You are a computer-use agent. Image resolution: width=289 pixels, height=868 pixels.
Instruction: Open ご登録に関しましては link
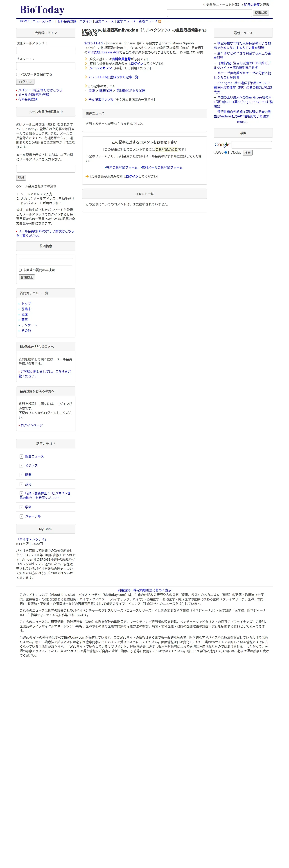click(45, 374)
